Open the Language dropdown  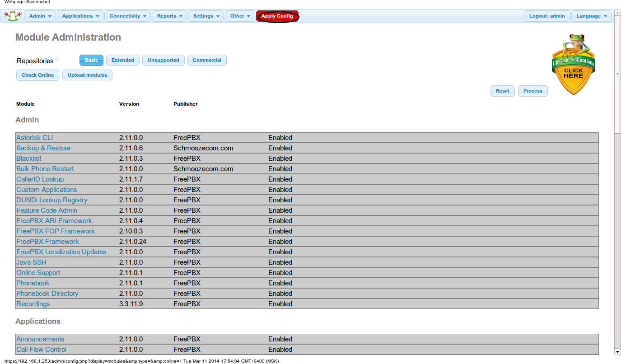[x=592, y=16]
